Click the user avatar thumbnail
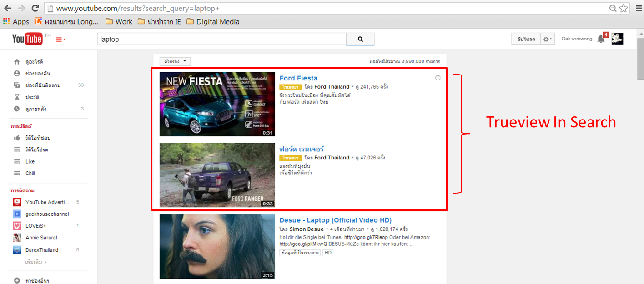 (617, 39)
